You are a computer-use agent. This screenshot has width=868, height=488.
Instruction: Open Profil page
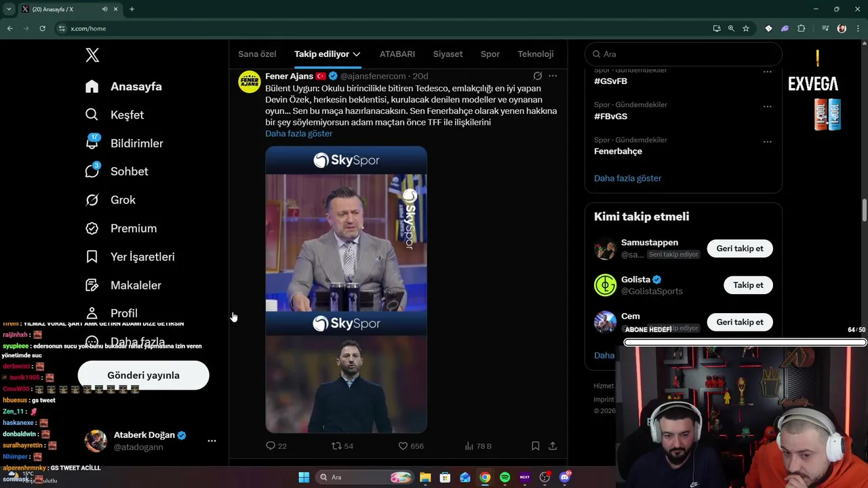point(112,313)
